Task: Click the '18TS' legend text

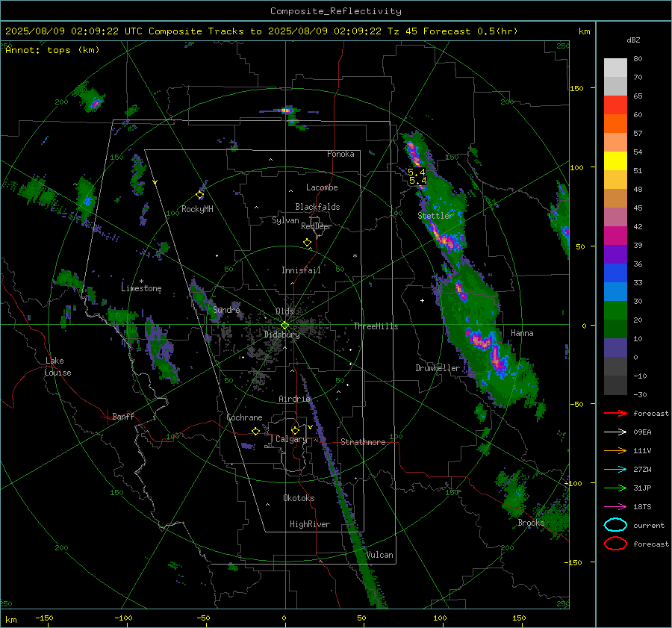Action: coord(642,507)
